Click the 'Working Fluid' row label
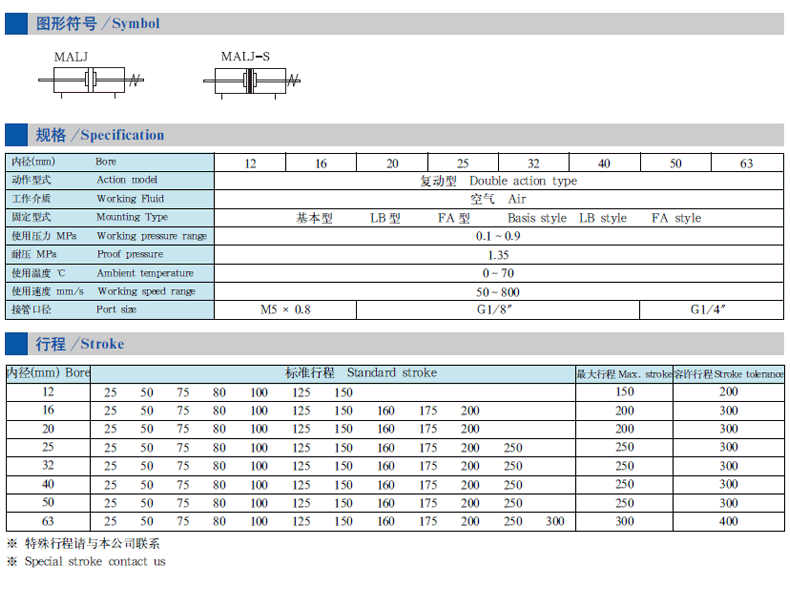 130,198
